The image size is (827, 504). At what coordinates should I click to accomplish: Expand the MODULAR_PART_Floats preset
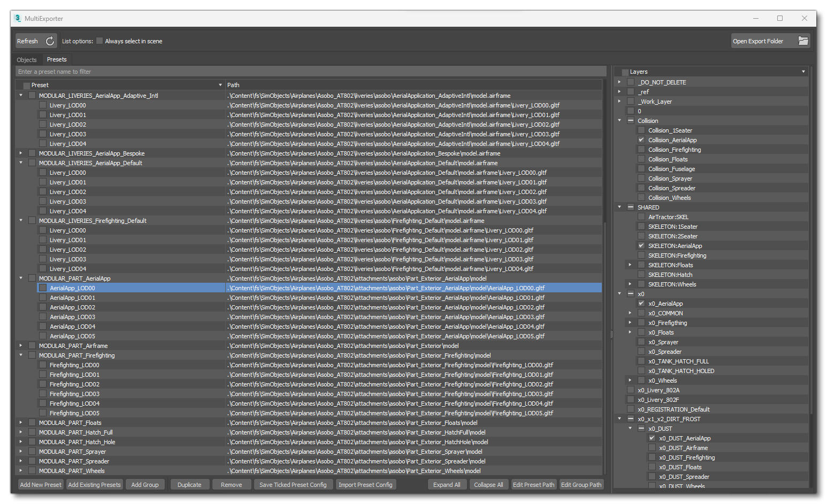point(20,422)
